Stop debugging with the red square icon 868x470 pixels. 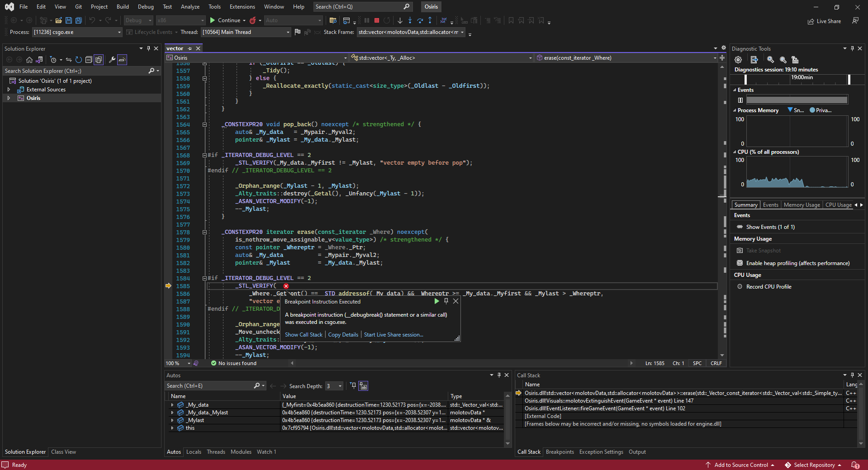pyautogui.click(x=377, y=20)
